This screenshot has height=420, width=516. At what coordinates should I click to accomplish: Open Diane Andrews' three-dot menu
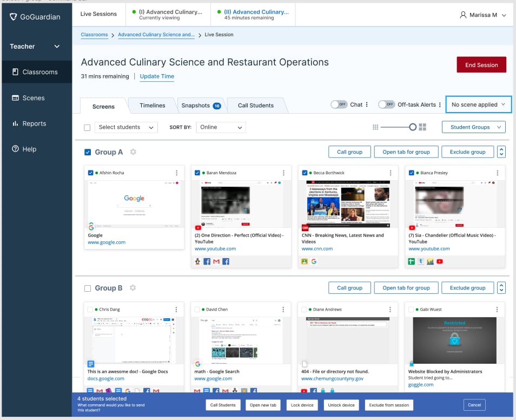click(x=391, y=310)
